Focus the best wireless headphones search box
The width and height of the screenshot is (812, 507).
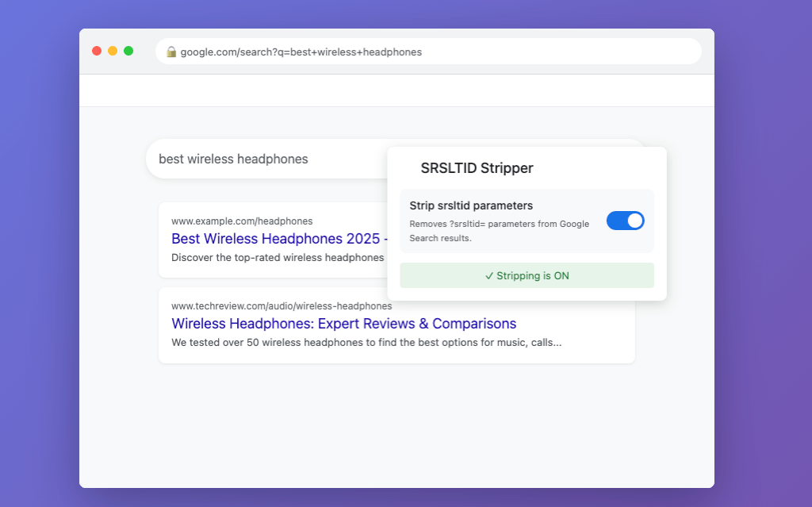click(232, 159)
